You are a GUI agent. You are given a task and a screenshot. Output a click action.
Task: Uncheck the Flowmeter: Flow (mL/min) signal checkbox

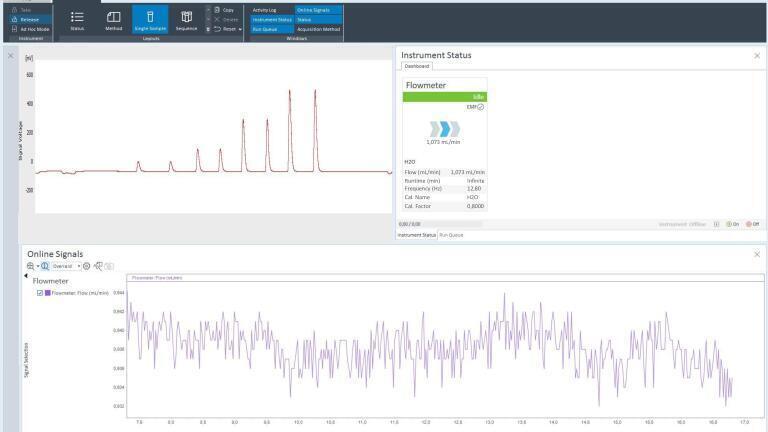pos(40,293)
